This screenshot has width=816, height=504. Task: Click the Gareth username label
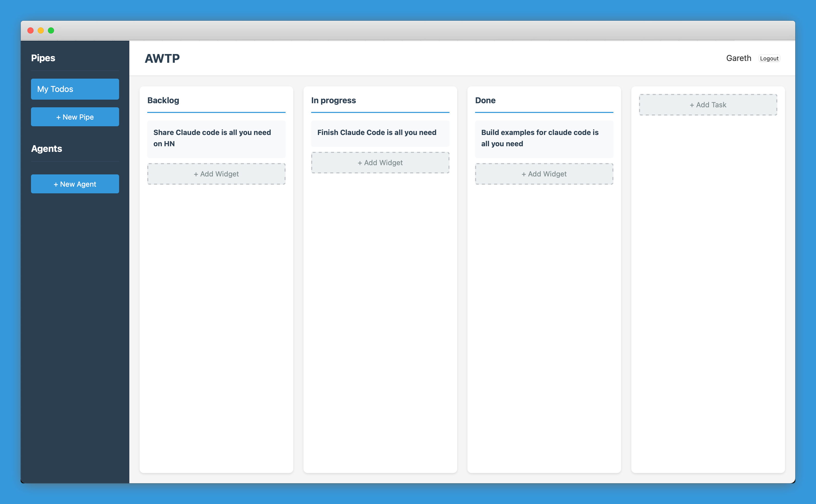[738, 58]
